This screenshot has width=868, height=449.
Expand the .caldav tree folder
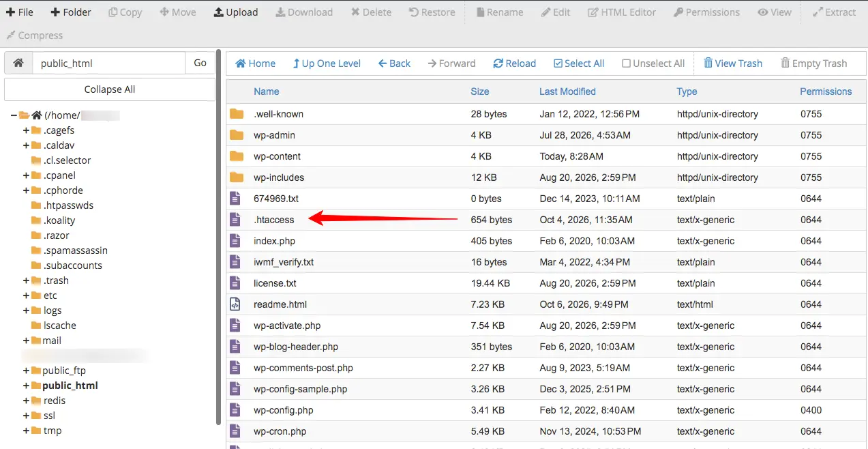(x=26, y=145)
